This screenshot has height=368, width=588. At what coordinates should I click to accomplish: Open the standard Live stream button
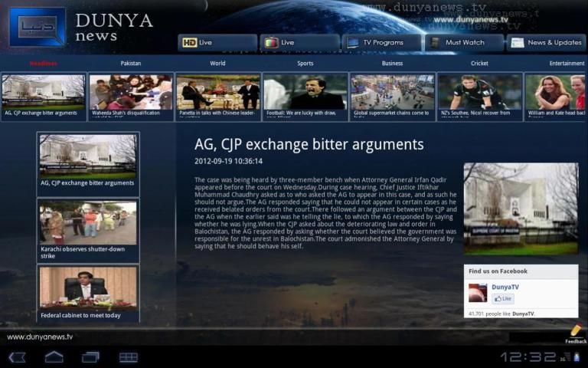(x=299, y=43)
